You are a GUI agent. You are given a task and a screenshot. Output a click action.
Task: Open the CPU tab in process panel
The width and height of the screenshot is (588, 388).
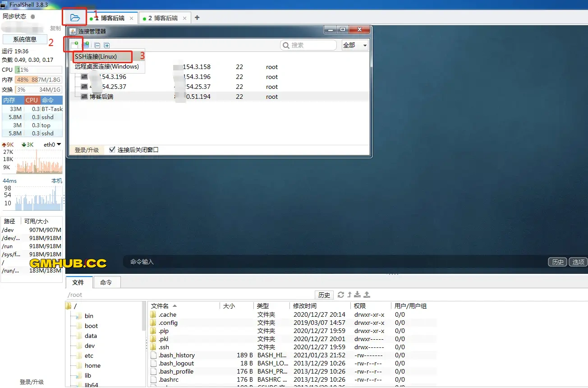(x=31, y=100)
